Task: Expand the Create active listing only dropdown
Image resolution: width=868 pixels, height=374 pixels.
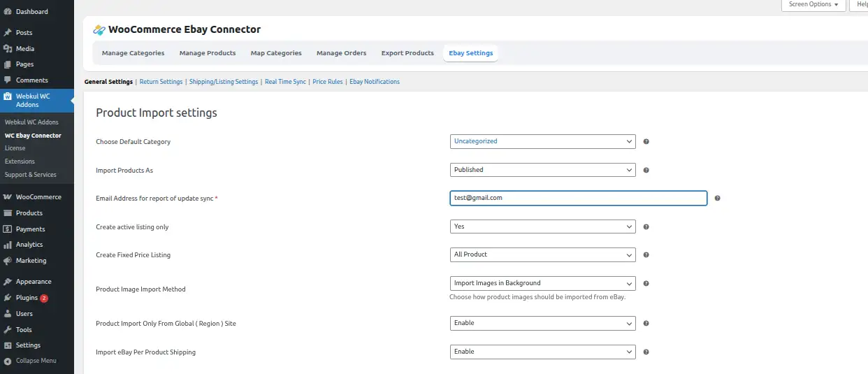Action: 542,226
